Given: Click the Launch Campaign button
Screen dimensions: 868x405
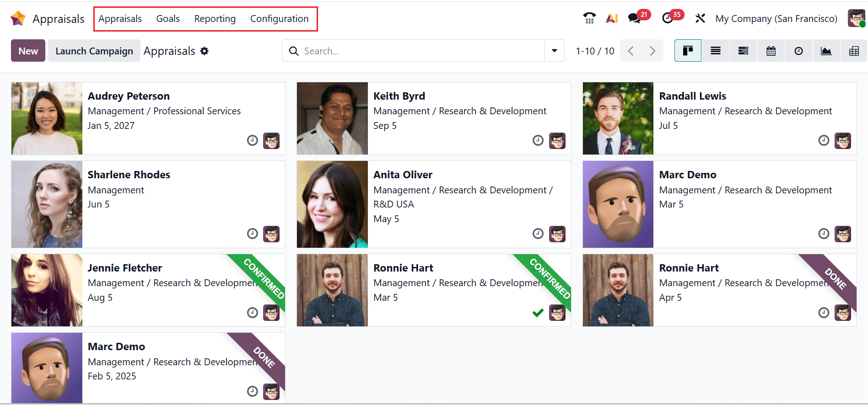Looking at the screenshot, I should (94, 51).
